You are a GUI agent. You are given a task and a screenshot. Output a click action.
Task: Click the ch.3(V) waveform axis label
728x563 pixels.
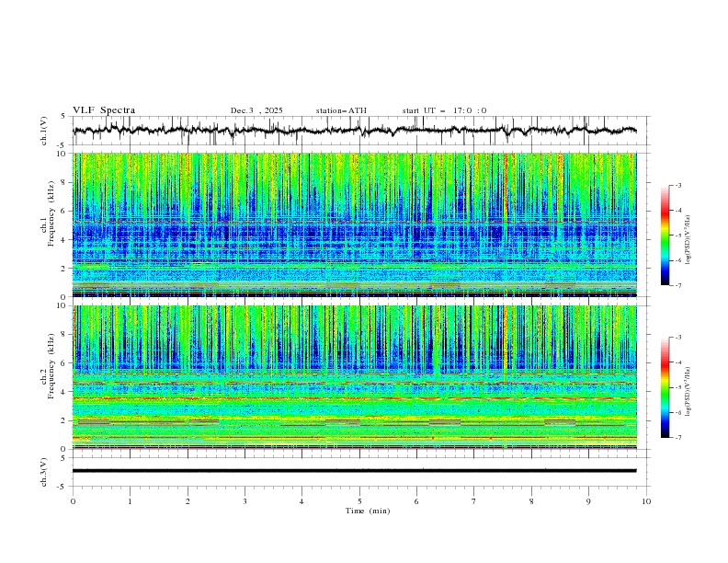(44, 471)
